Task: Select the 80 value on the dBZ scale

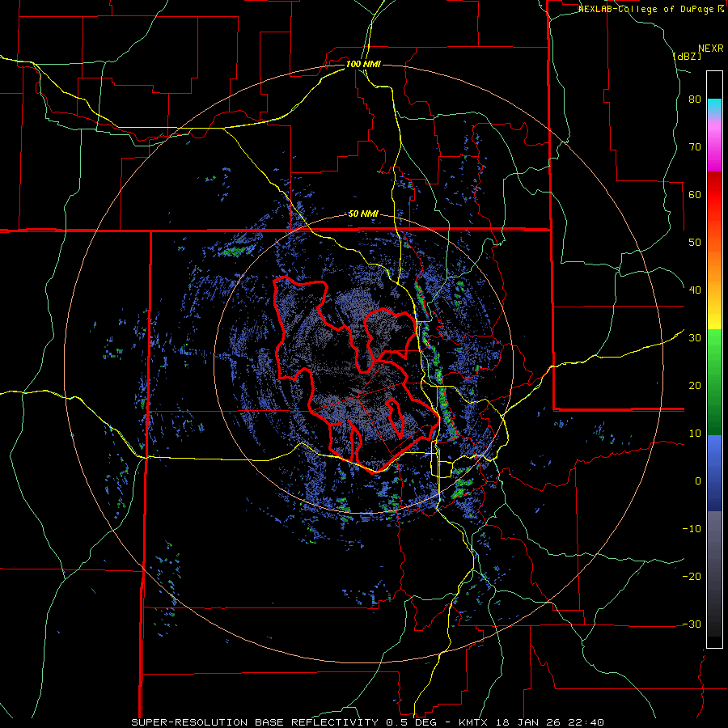Action: [695, 99]
